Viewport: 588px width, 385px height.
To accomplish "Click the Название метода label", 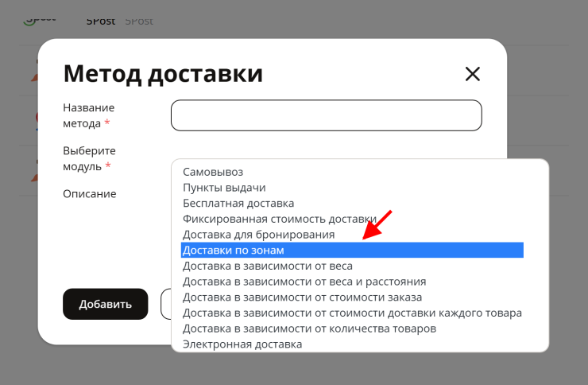I will click(88, 115).
